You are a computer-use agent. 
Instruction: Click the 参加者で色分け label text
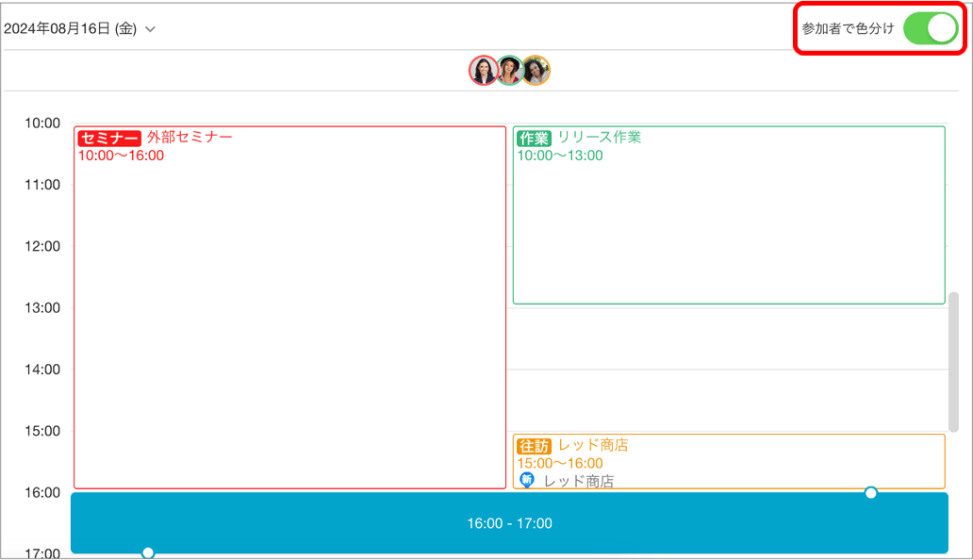coord(847,29)
